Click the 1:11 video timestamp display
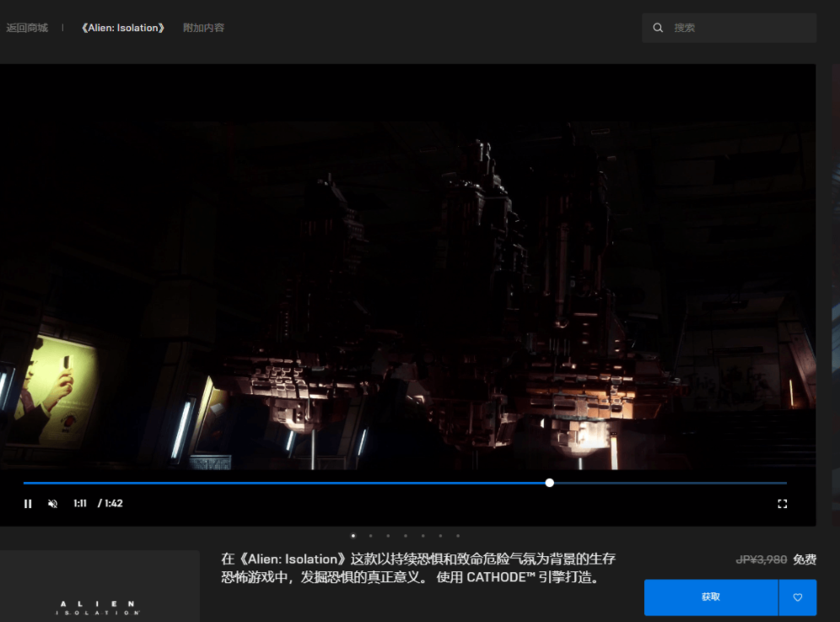The height and width of the screenshot is (622, 840). point(80,503)
